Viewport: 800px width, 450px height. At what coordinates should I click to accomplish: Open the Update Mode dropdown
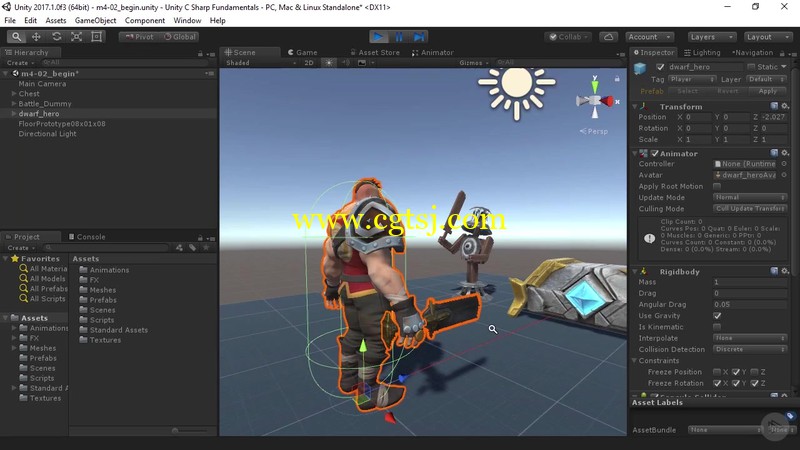[749, 197]
